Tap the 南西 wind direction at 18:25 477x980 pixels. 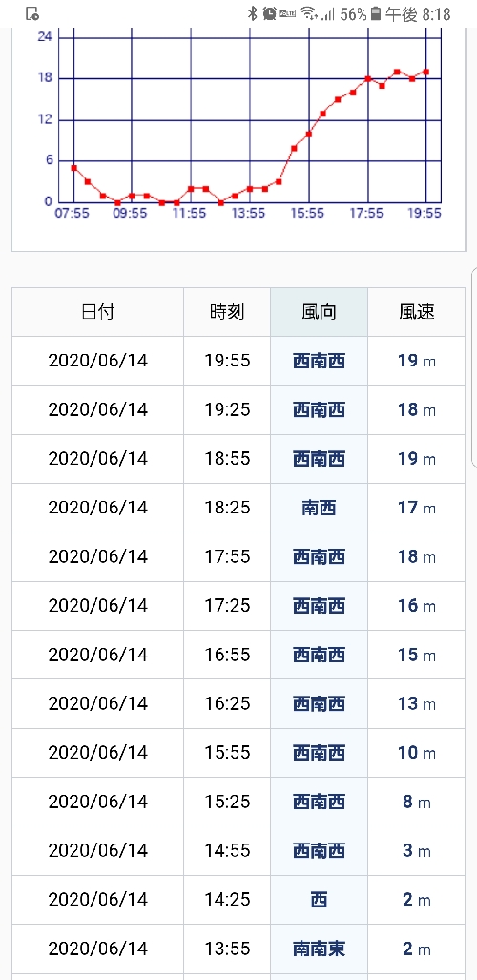[x=319, y=508]
